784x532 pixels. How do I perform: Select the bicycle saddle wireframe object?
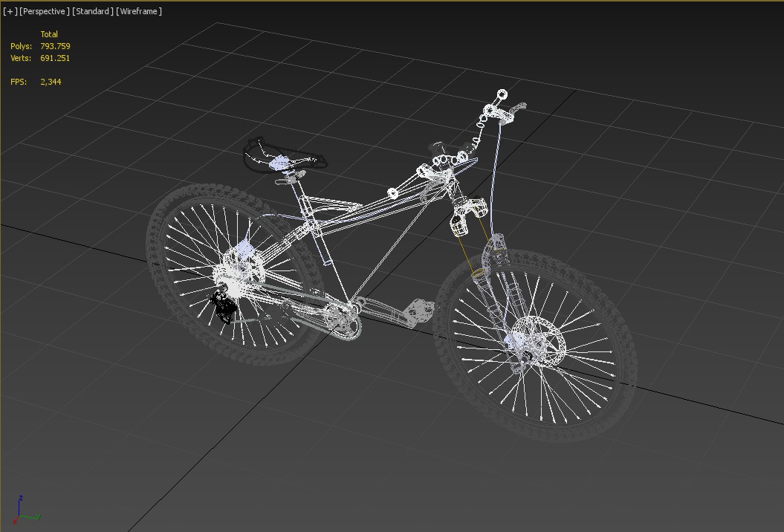(x=284, y=155)
